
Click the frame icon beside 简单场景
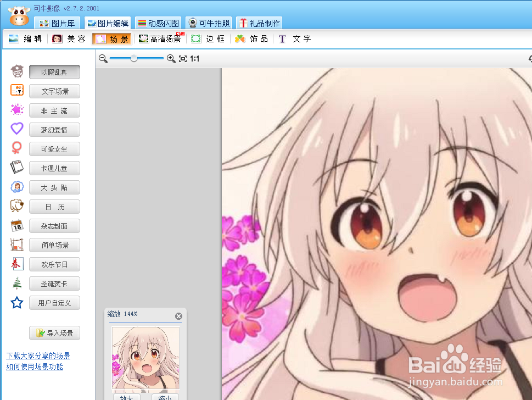pos(17,245)
